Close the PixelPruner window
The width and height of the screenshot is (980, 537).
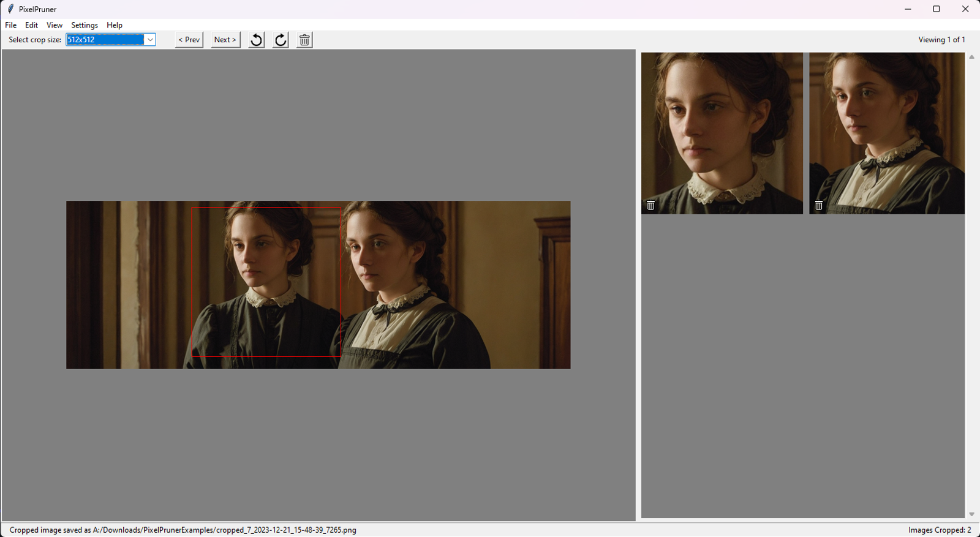pyautogui.click(x=965, y=9)
